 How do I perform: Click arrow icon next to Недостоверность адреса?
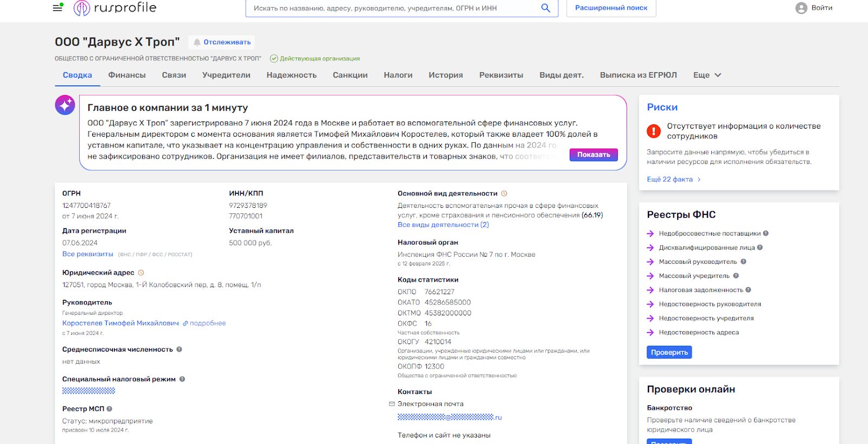click(x=650, y=333)
